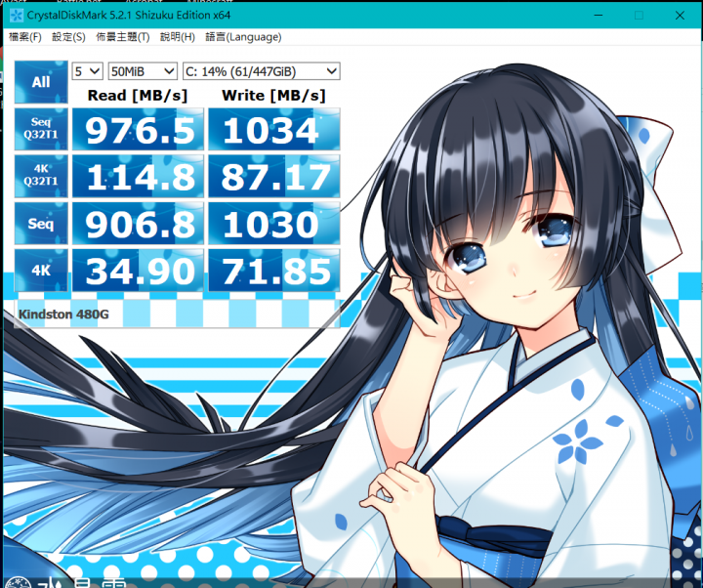Select the 4K read value 34.90
The width and height of the screenshot is (703, 588).
coord(138,271)
